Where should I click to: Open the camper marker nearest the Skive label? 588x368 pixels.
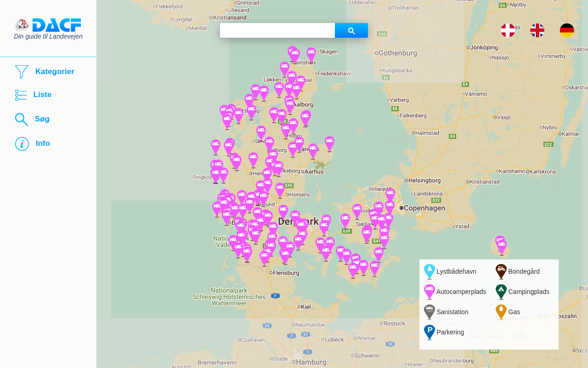(261, 133)
